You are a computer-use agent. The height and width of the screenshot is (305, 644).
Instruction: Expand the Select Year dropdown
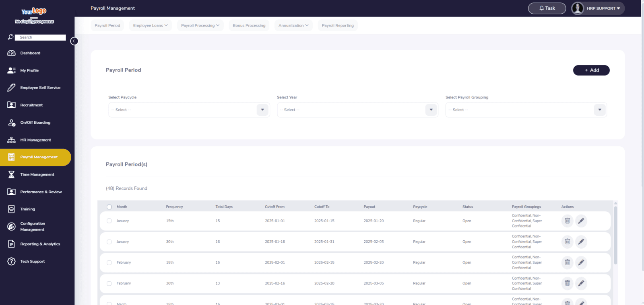357,110
